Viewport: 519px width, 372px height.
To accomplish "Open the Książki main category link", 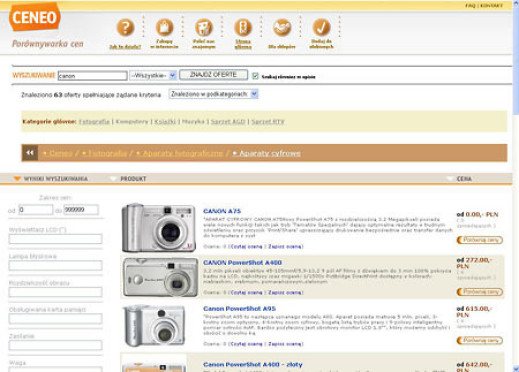I will (x=165, y=122).
